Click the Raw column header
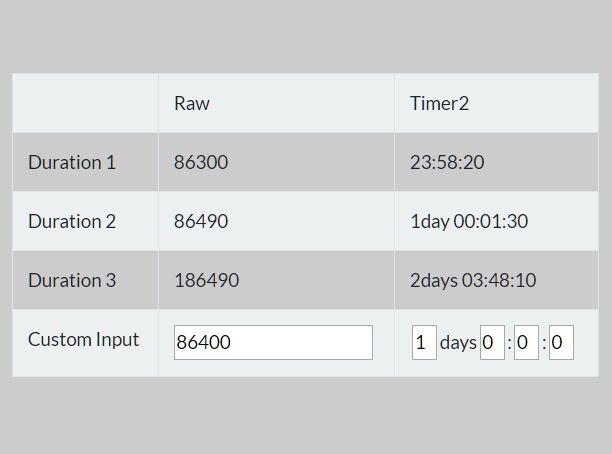The width and height of the screenshot is (612, 454). pyautogui.click(x=192, y=103)
